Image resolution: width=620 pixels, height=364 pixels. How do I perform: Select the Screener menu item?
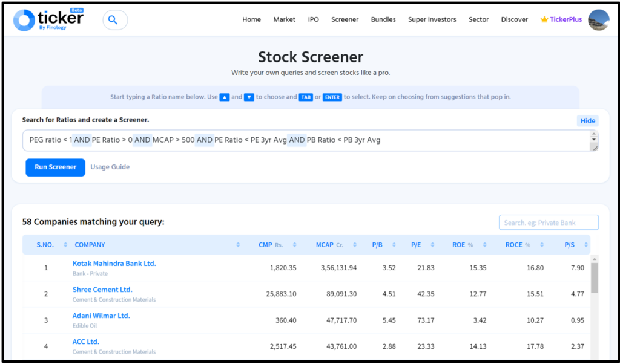coord(345,19)
